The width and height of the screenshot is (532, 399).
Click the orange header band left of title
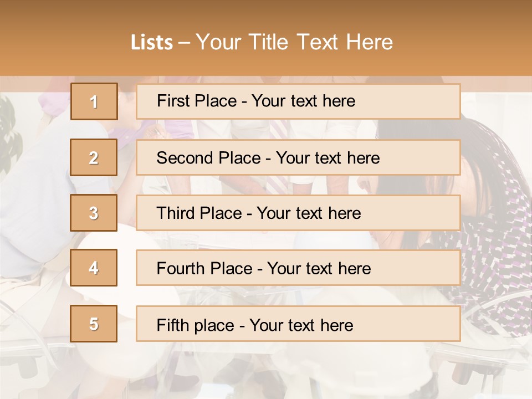[61, 42]
